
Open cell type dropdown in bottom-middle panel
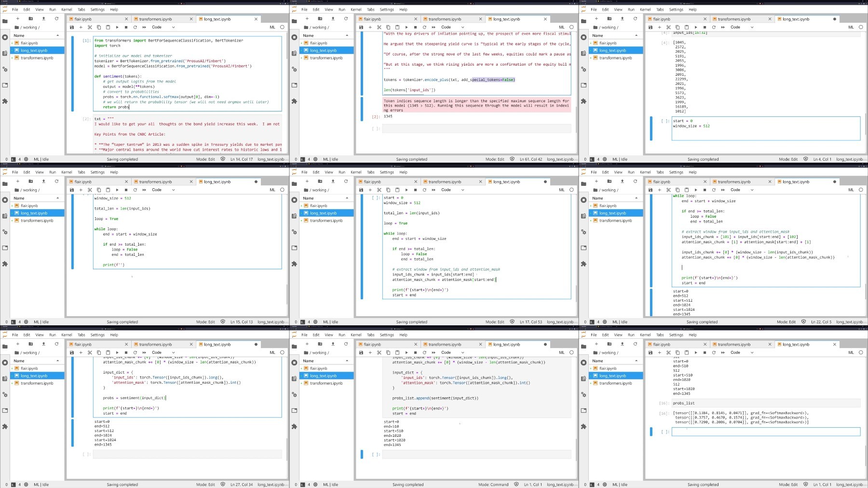click(452, 352)
